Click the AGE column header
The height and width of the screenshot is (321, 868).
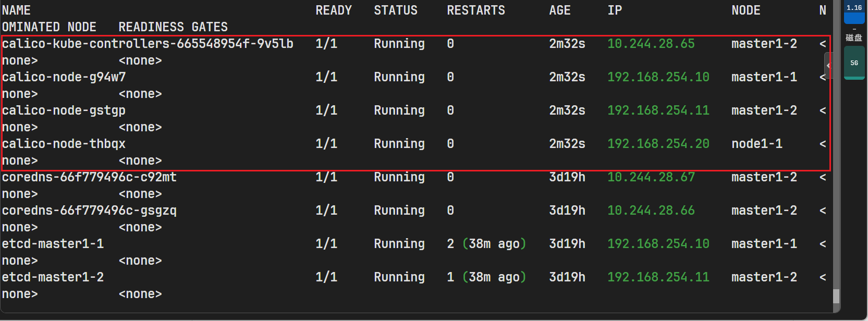point(559,10)
